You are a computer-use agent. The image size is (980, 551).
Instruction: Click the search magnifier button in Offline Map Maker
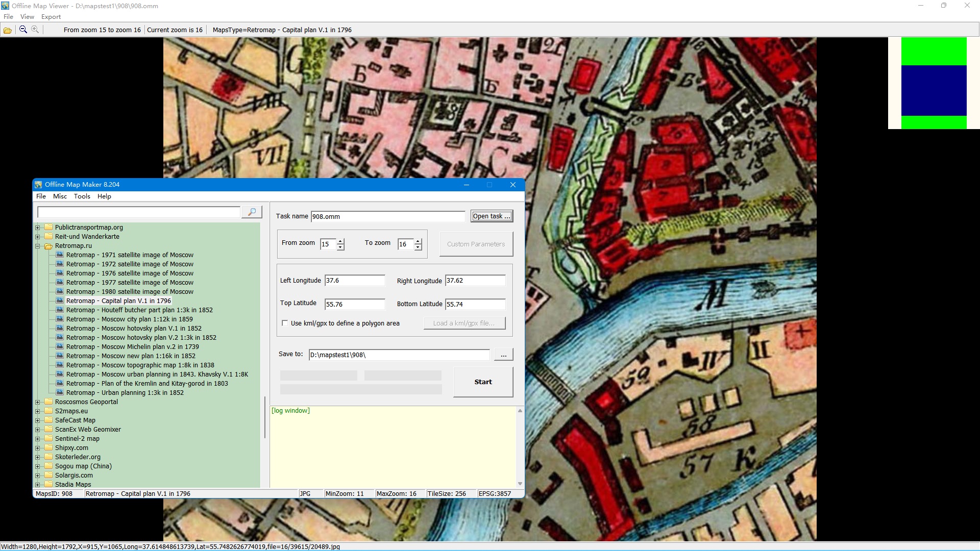pos(252,212)
